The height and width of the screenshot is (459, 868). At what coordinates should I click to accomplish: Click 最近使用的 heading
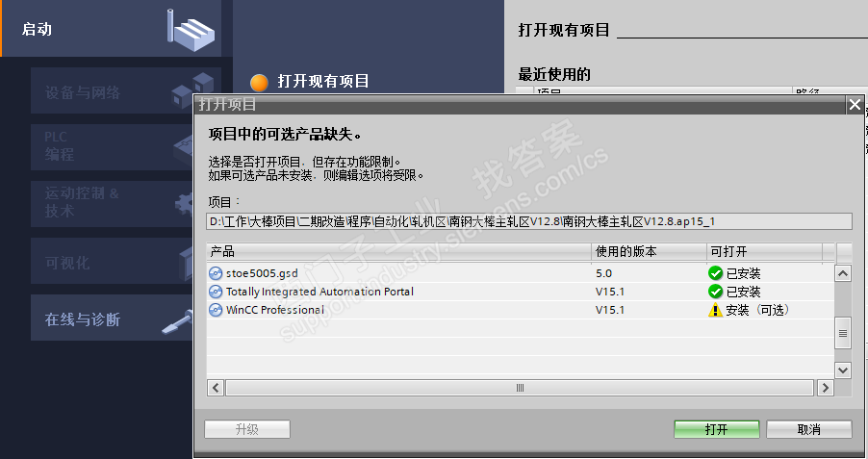554,74
